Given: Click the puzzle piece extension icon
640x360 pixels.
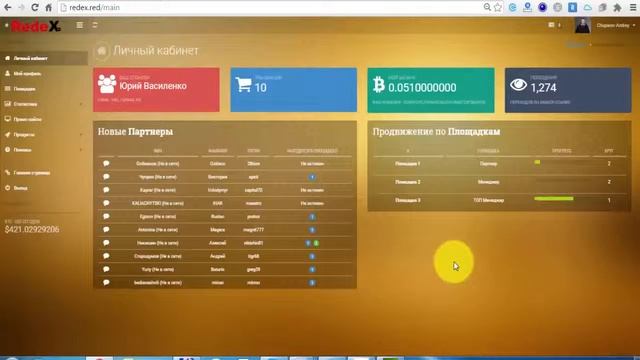Looking at the screenshot, I should 618,7.
